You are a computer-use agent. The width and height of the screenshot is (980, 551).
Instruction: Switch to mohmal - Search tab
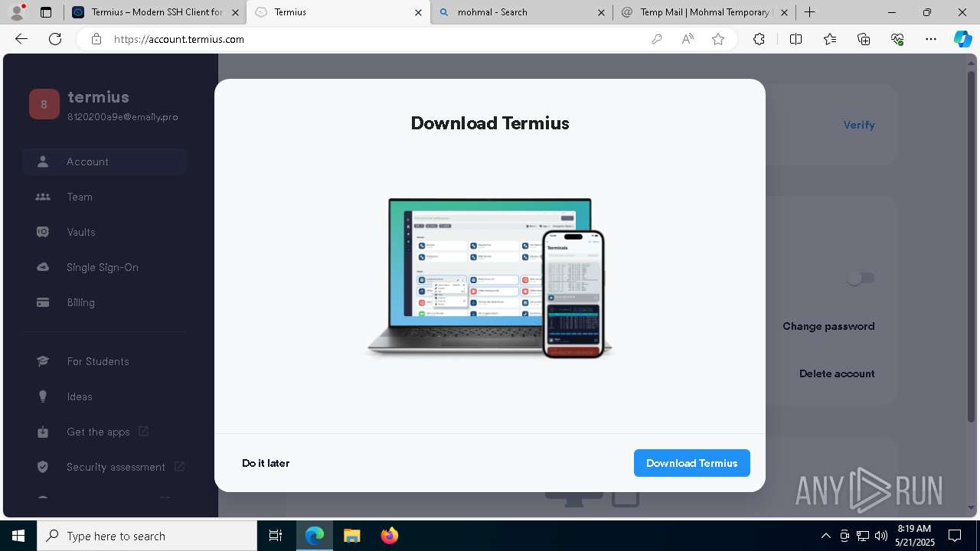click(x=521, y=12)
